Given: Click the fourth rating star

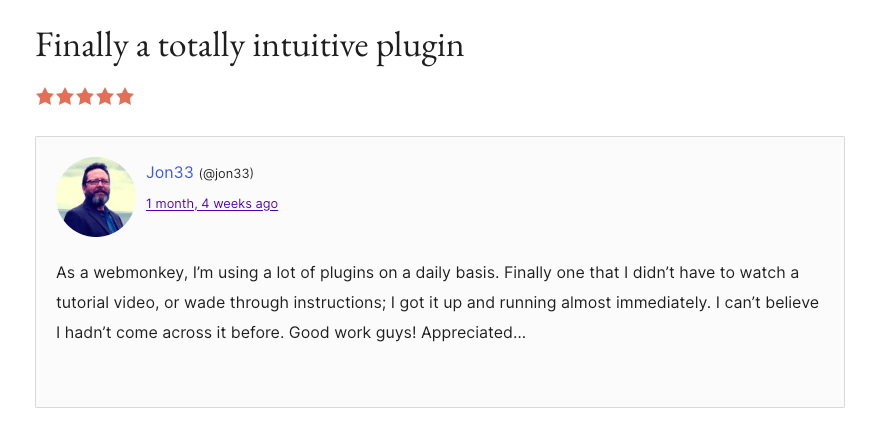Looking at the screenshot, I should point(105,97).
